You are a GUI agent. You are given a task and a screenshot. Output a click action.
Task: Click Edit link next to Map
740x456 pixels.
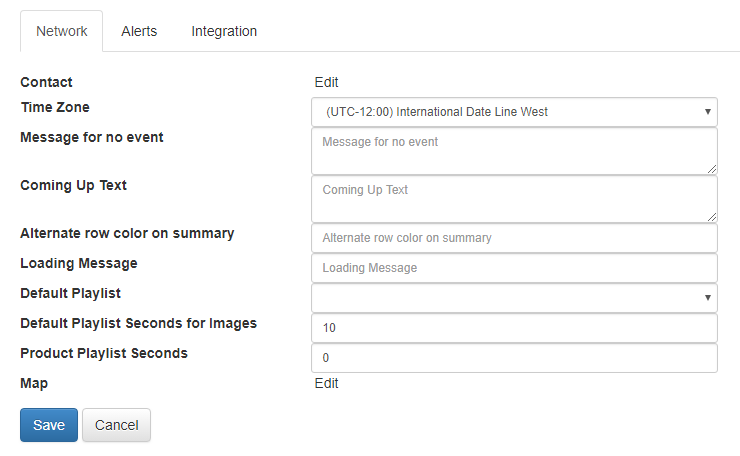(326, 383)
